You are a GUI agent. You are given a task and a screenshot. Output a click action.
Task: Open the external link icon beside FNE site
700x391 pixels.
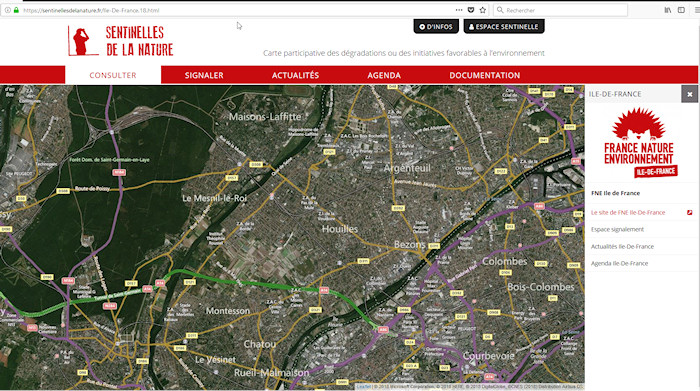(x=690, y=212)
